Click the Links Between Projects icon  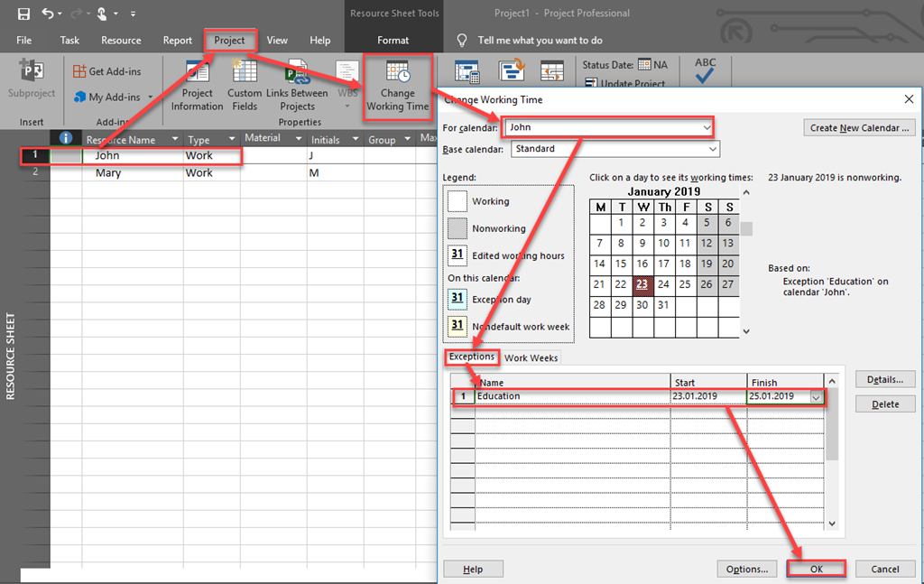click(297, 86)
